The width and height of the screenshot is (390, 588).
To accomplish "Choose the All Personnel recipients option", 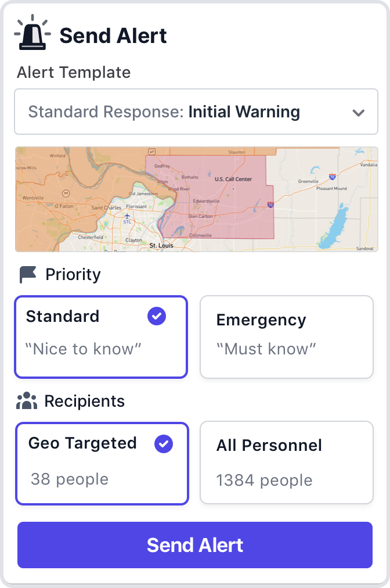I will click(x=286, y=462).
